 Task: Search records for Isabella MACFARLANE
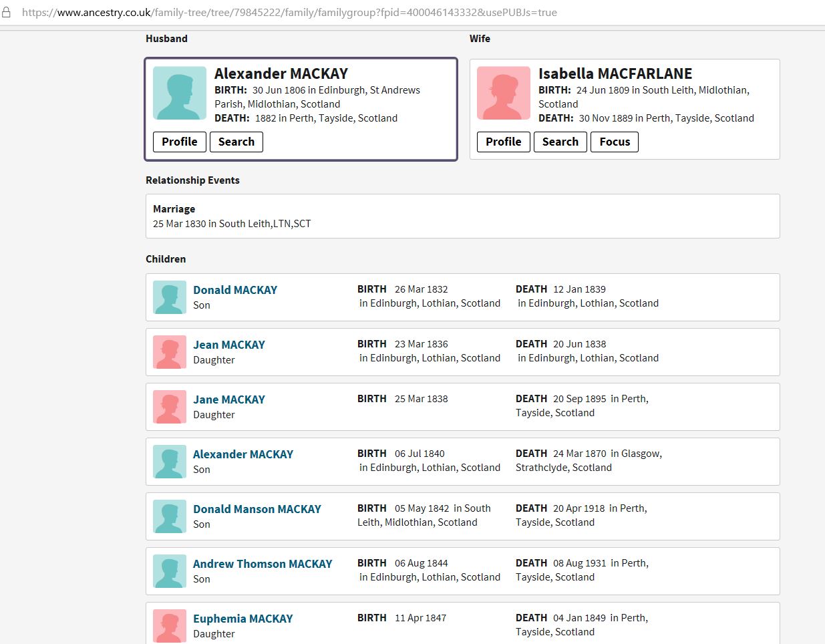560,142
